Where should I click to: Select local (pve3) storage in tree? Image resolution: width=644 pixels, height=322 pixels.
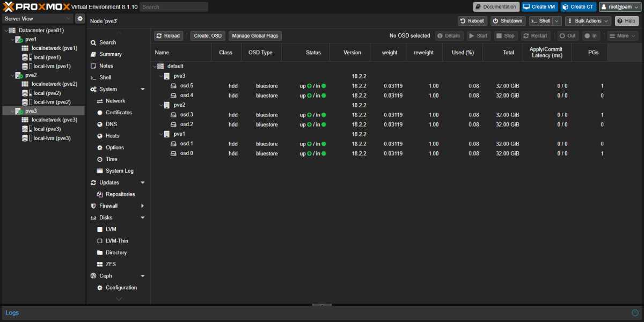tap(47, 129)
